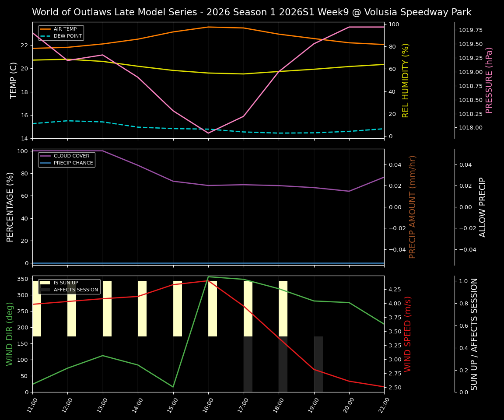The width and height of the screenshot is (504, 420).
Task: Select the CLOUD COVER legend entry
Action: coord(71,156)
